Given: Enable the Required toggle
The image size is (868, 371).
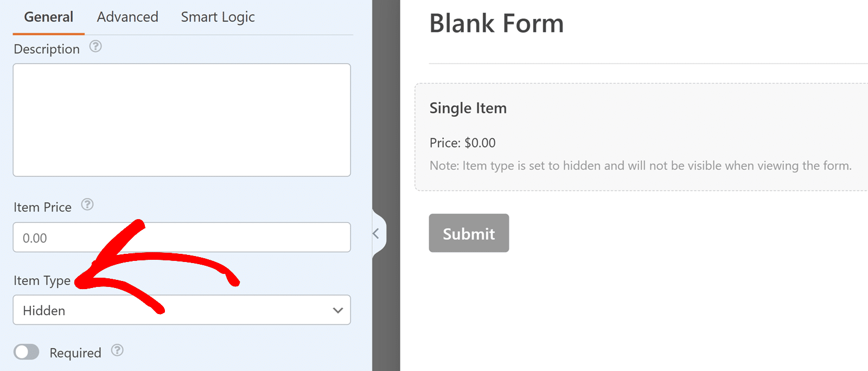Looking at the screenshot, I should click(27, 352).
